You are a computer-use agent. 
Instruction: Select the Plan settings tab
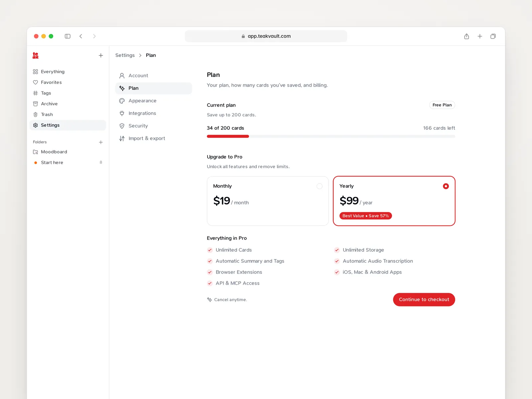pyautogui.click(x=154, y=88)
